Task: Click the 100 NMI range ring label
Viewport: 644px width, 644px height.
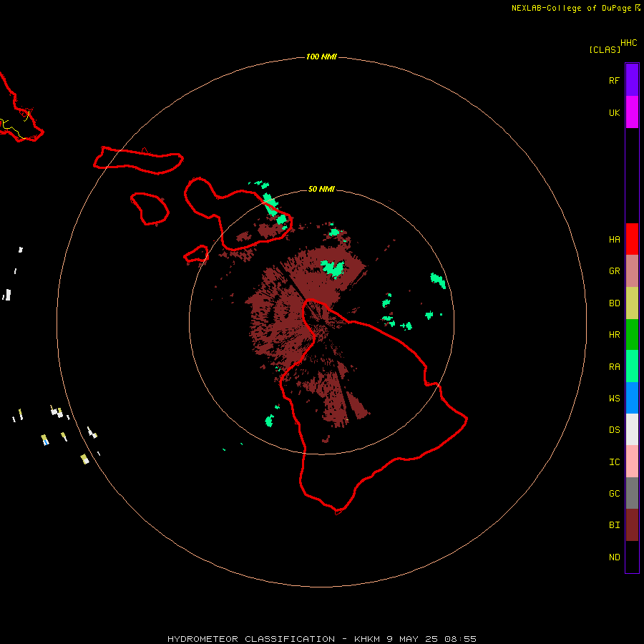Action: (321, 57)
